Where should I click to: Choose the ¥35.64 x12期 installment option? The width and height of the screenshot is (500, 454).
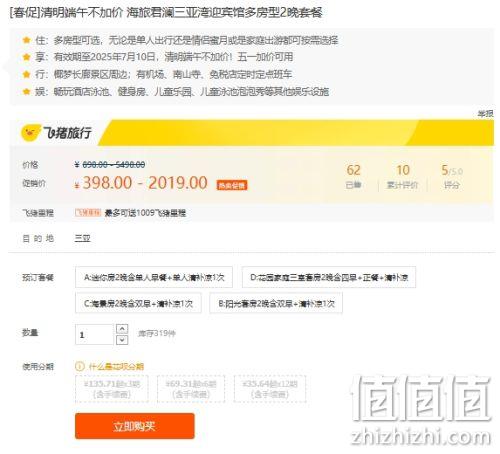coord(270,389)
